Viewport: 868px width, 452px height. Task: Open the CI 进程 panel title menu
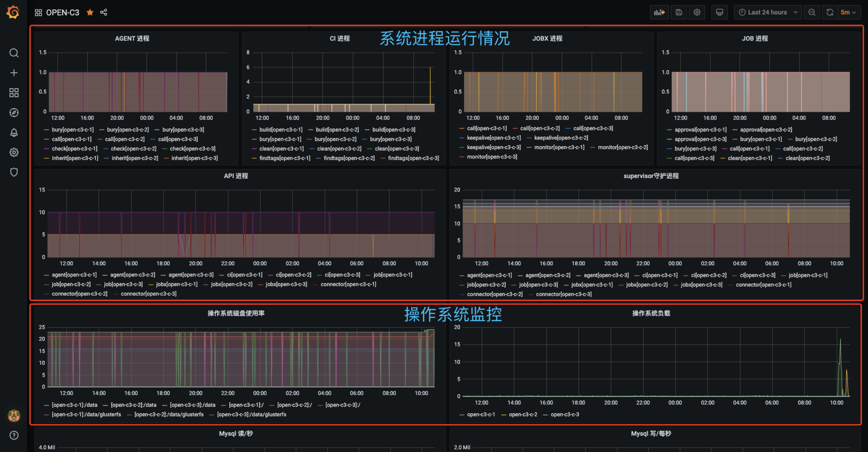(340, 38)
